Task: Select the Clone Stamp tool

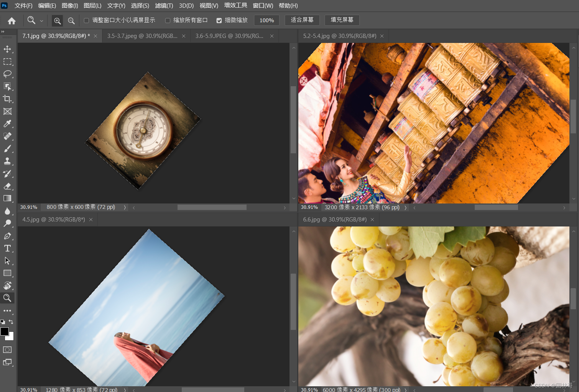Action: (x=7, y=161)
